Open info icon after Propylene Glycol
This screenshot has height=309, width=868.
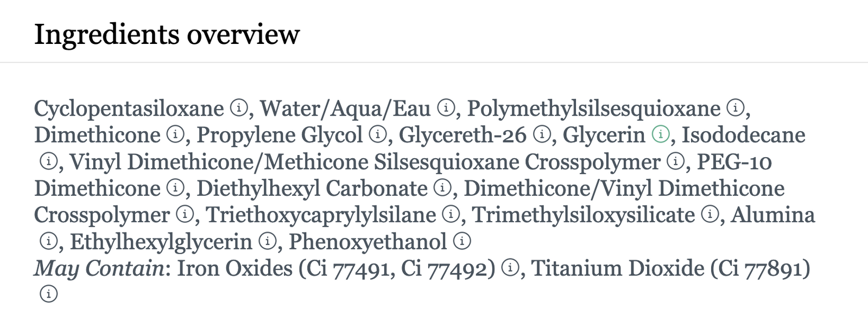(x=377, y=134)
